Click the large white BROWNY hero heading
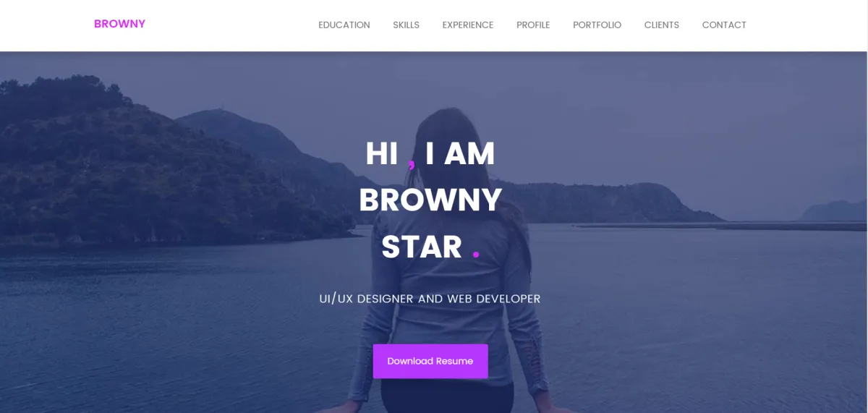This screenshot has width=868, height=413. (430, 200)
